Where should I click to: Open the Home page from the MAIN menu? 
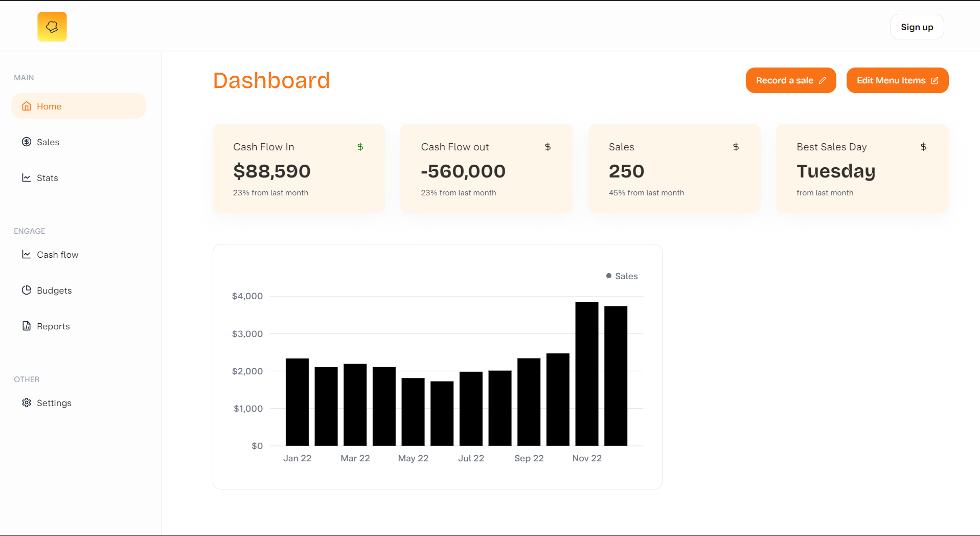tap(49, 106)
